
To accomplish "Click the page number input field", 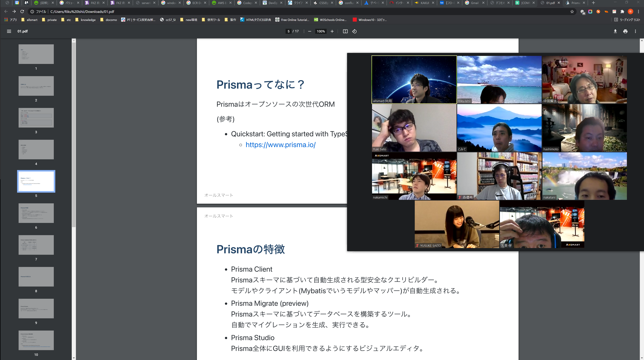I will click(288, 31).
